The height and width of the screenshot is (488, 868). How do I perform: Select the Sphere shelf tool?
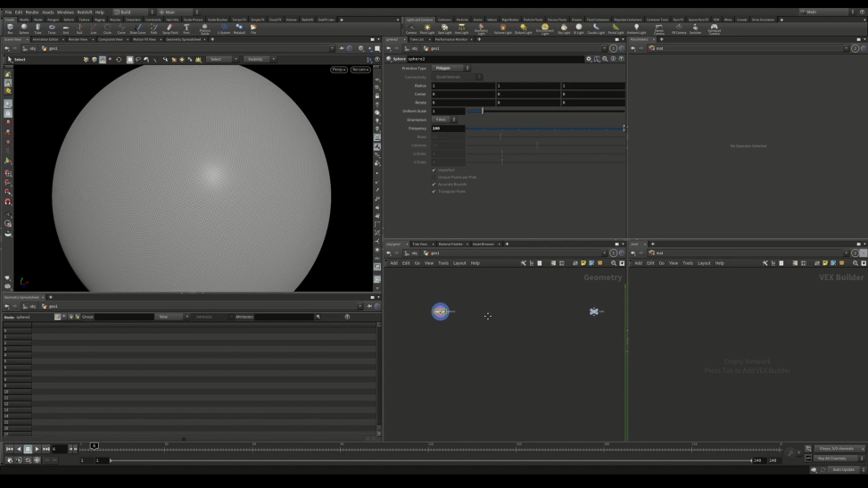pos(24,29)
